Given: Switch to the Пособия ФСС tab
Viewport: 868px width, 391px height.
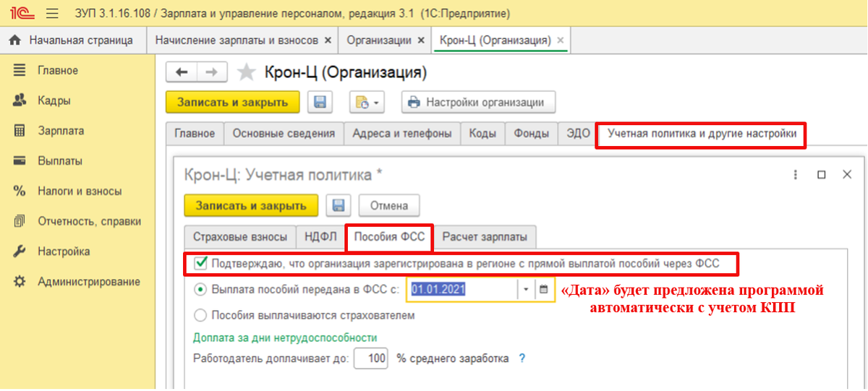Looking at the screenshot, I should point(389,236).
